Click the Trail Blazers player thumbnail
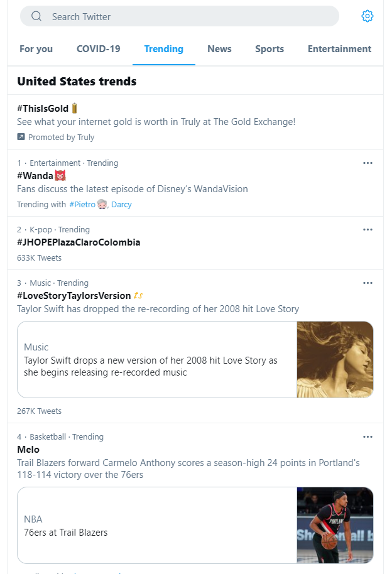392x574 pixels. [335, 525]
